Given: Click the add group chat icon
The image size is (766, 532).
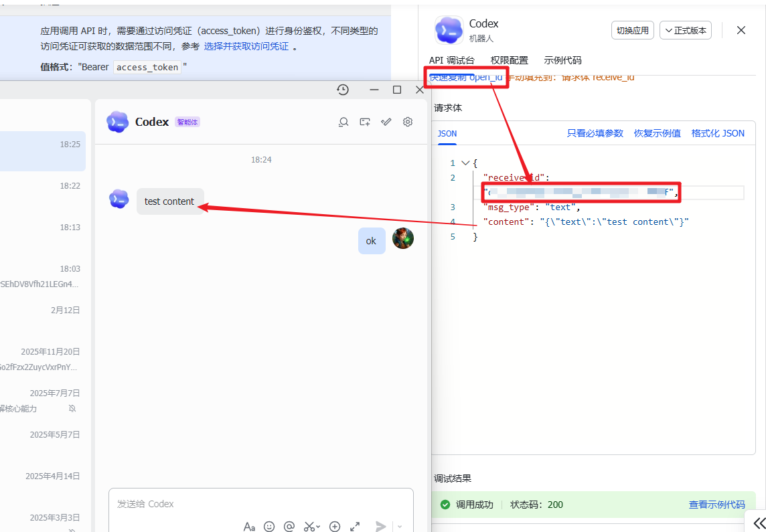Looking at the screenshot, I should [365, 122].
